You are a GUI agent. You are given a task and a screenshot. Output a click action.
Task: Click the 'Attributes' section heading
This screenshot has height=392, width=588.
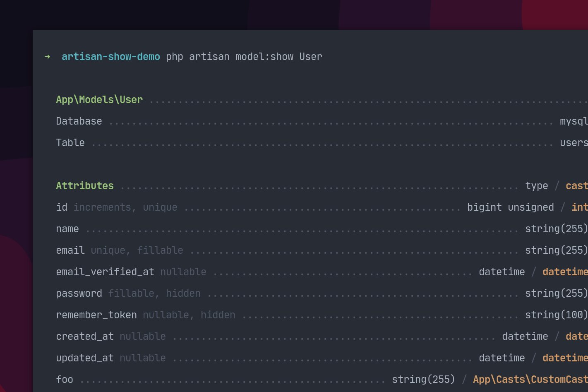click(85, 186)
